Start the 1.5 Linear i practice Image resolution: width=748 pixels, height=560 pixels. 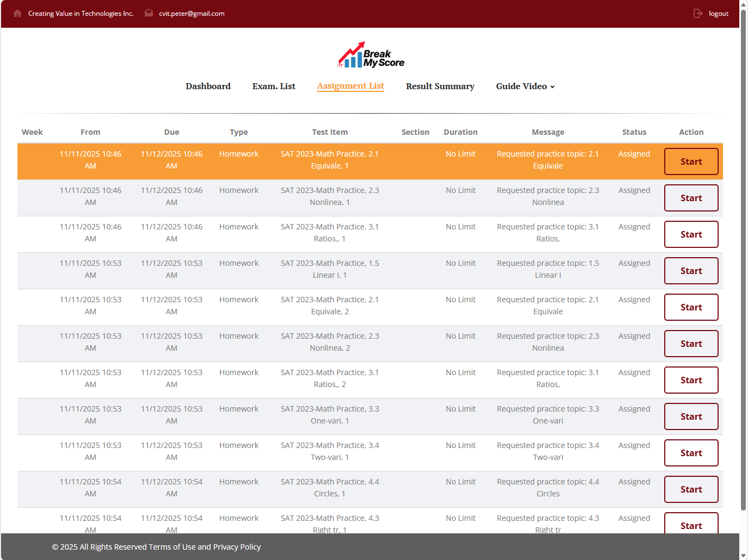691,271
